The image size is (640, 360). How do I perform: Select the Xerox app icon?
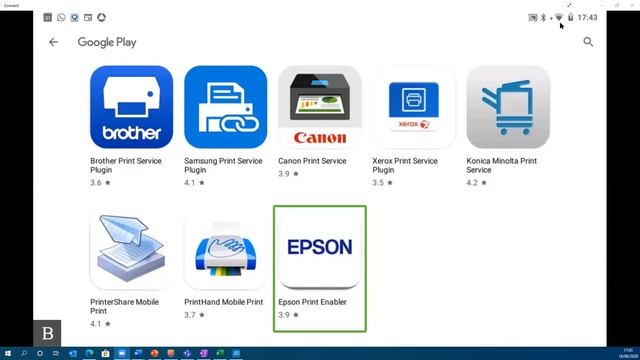[x=414, y=107]
